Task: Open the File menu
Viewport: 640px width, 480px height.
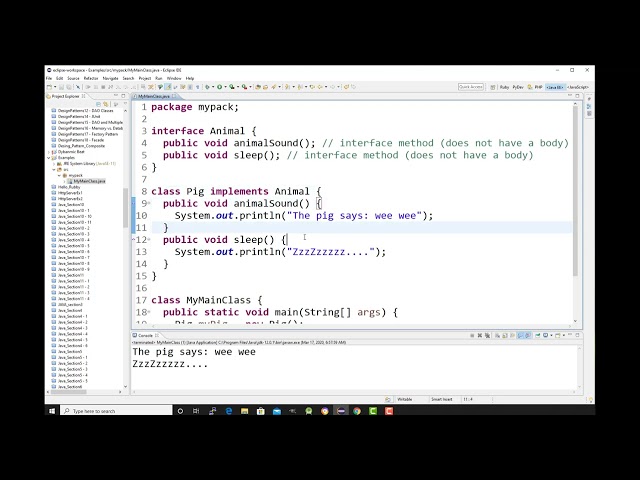Action: click(x=49, y=78)
